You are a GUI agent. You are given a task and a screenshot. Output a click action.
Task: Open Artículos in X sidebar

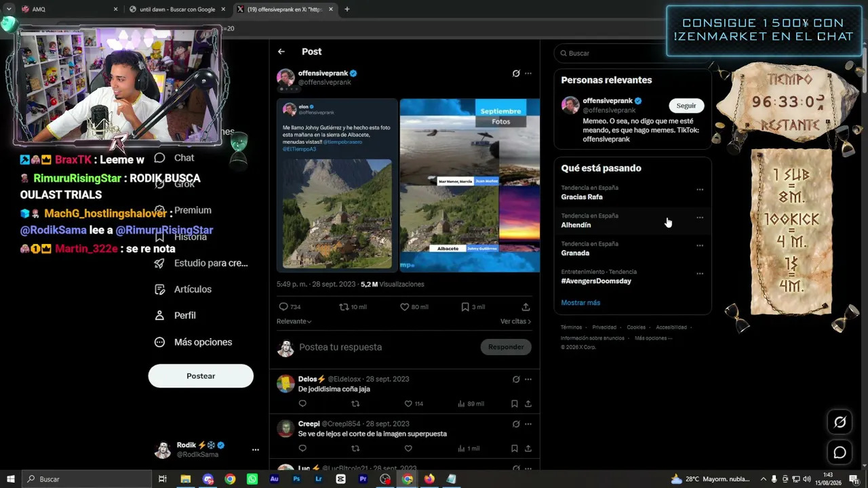pyautogui.click(x=183, y=289)
